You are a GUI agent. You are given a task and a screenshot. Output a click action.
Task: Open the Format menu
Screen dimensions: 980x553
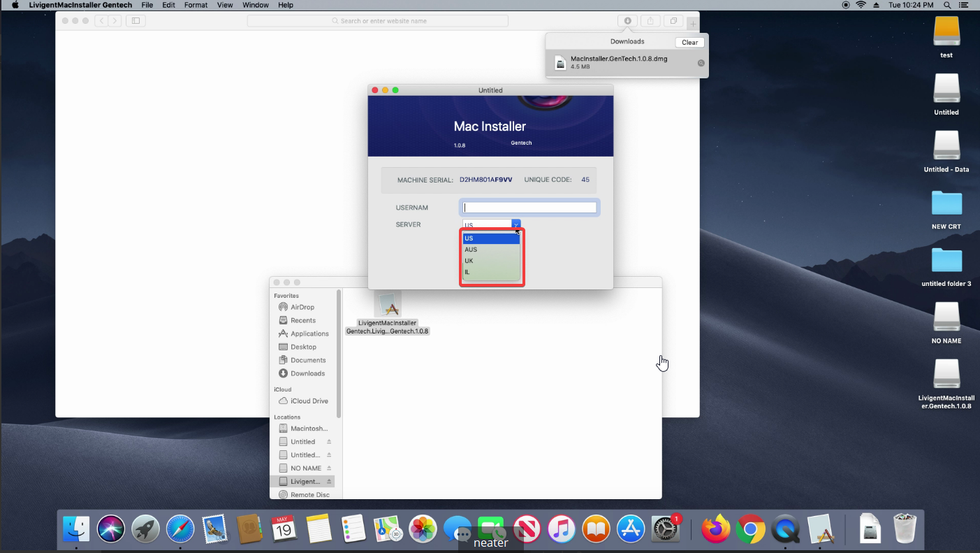pyautogui.click(x=196, y=5)
